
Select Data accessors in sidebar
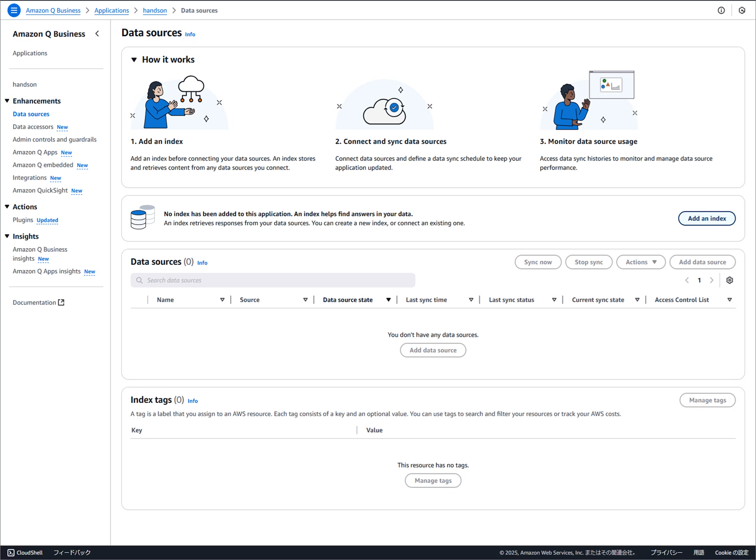tap(33, 127)
